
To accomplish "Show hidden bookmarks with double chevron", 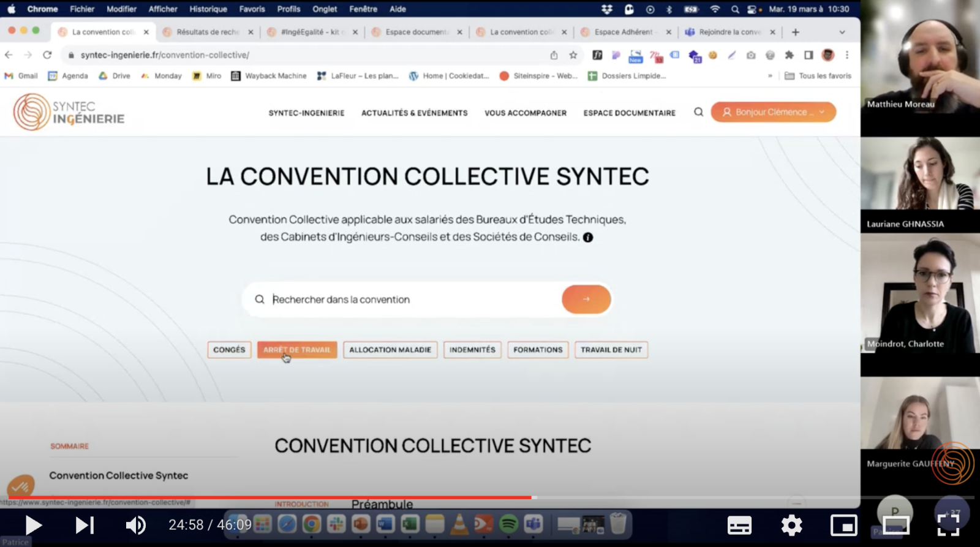I will 770,76.
